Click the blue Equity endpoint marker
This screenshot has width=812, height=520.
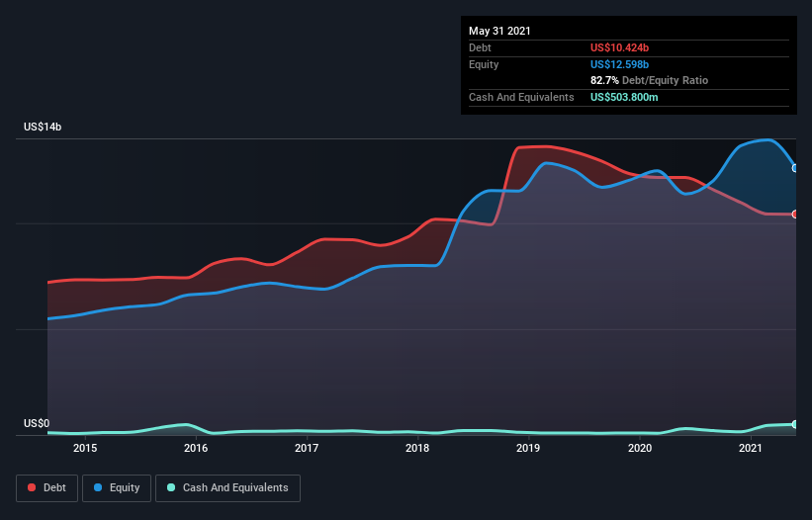coord(795,168)
